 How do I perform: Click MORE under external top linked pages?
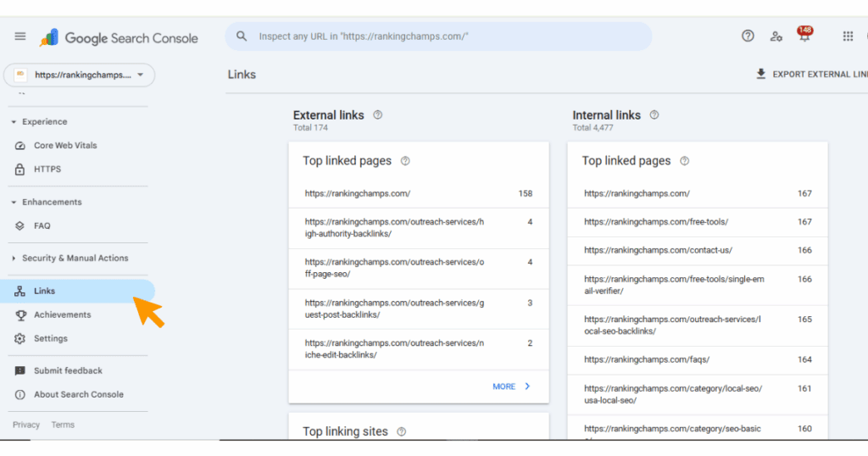coord(511,386)
